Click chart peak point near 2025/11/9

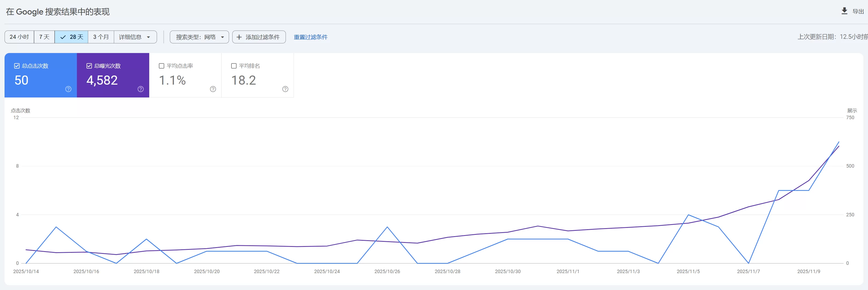839,142
